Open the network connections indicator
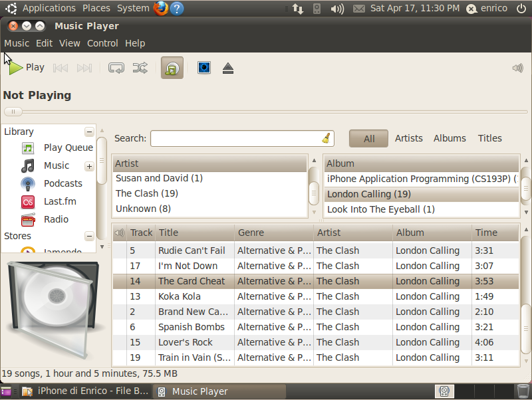 pyautogui.click(x=298, y=9)
